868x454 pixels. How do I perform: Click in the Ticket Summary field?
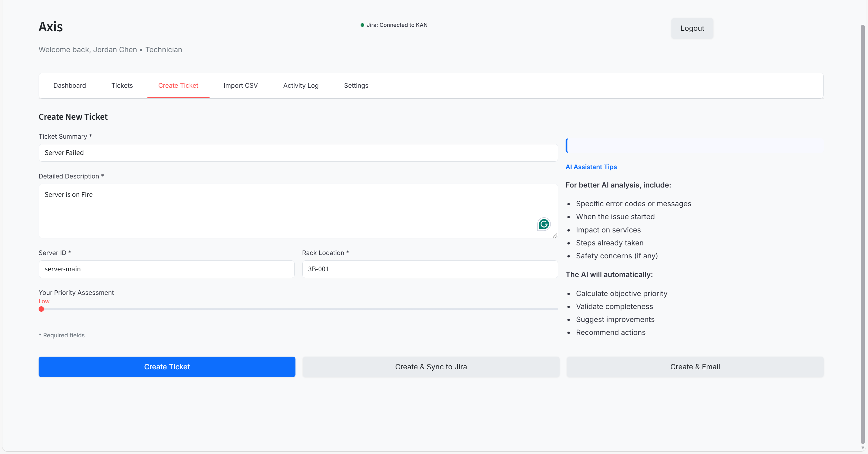pos(298,153)
